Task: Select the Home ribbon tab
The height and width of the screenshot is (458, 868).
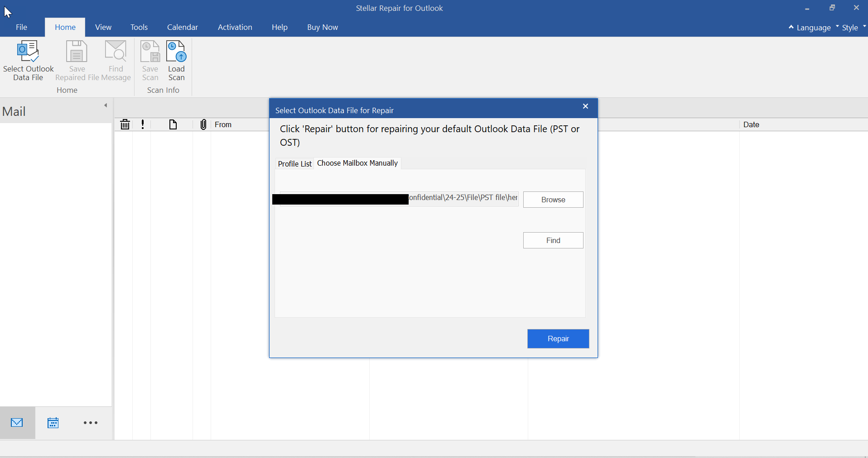Action: pos(65,27)
